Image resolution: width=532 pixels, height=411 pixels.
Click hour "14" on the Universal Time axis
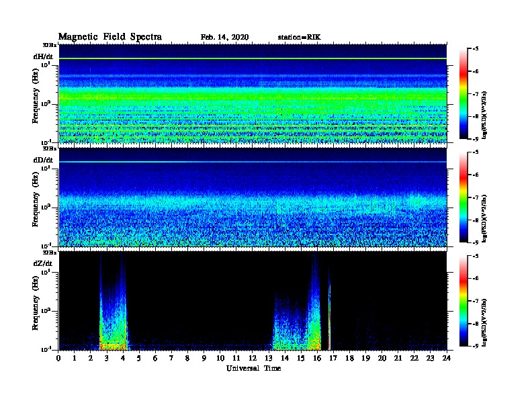[285, 359]
